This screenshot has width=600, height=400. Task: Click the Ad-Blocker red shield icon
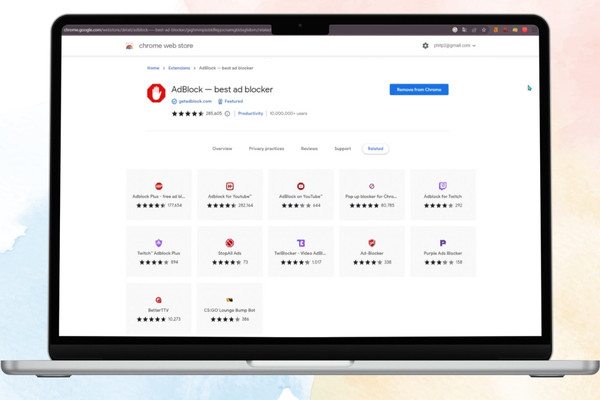372,243
